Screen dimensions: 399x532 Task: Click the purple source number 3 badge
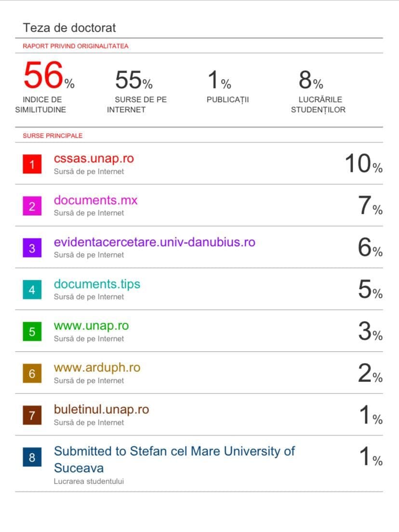tap(32, 248)
